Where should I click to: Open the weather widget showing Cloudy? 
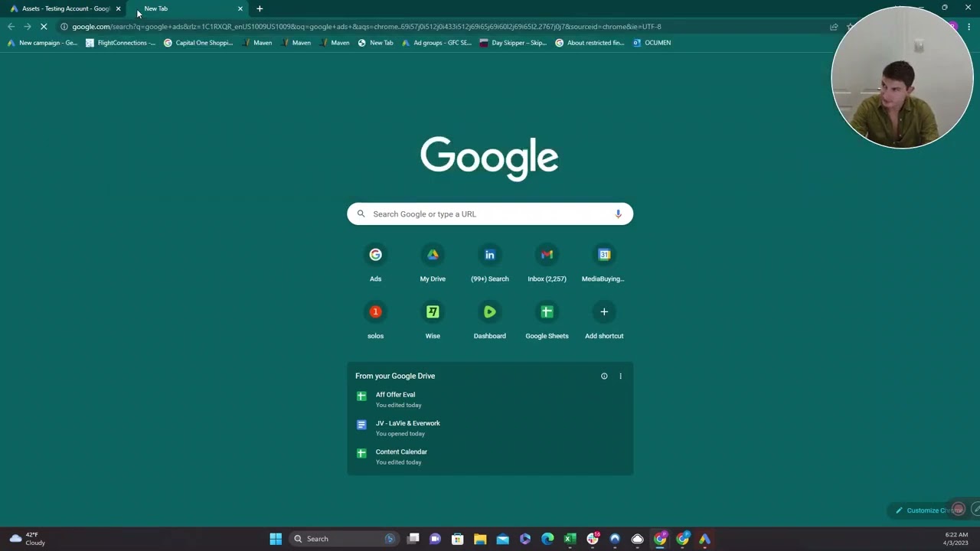pyautogui.click(x=28, y=539)
